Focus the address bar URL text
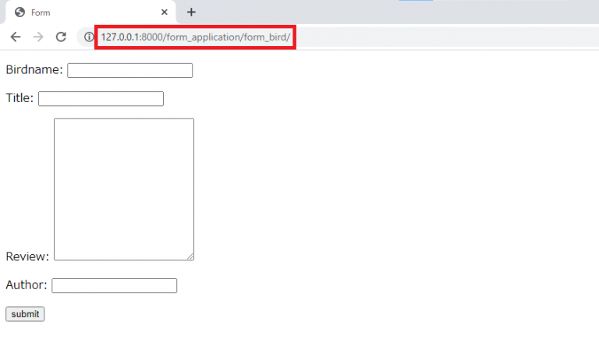The height and width of the screenshot is (364, 599). coord(195,37)
